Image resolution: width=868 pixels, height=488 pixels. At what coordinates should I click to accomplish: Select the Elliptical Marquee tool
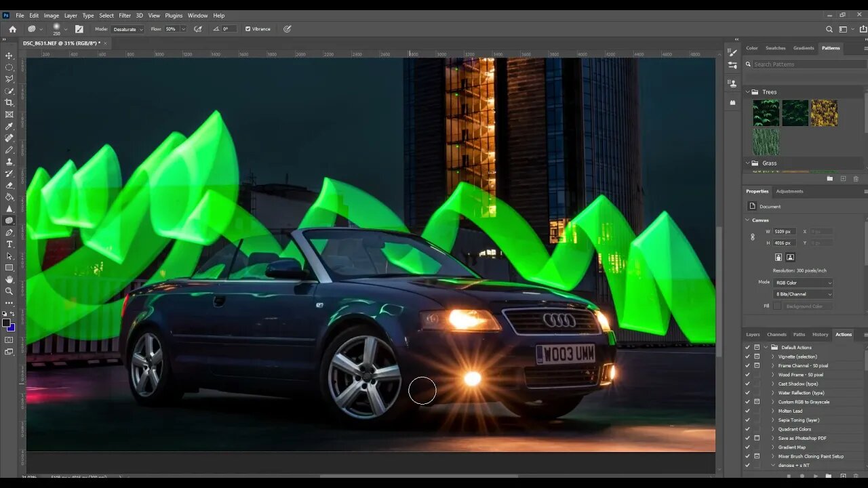[x=9, y=67]
